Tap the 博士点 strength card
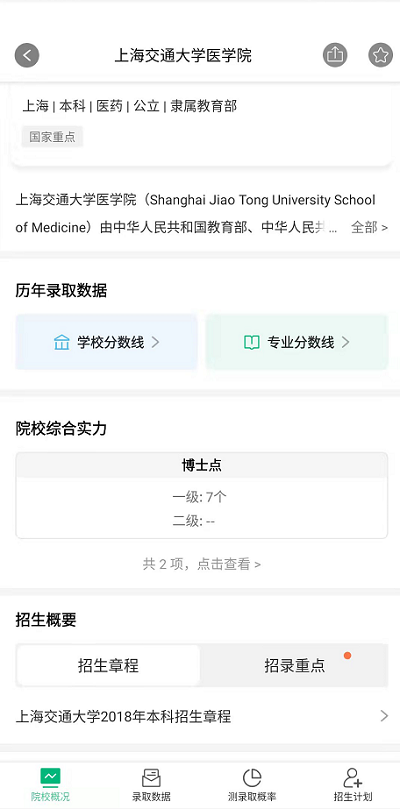 pos(201,496)
